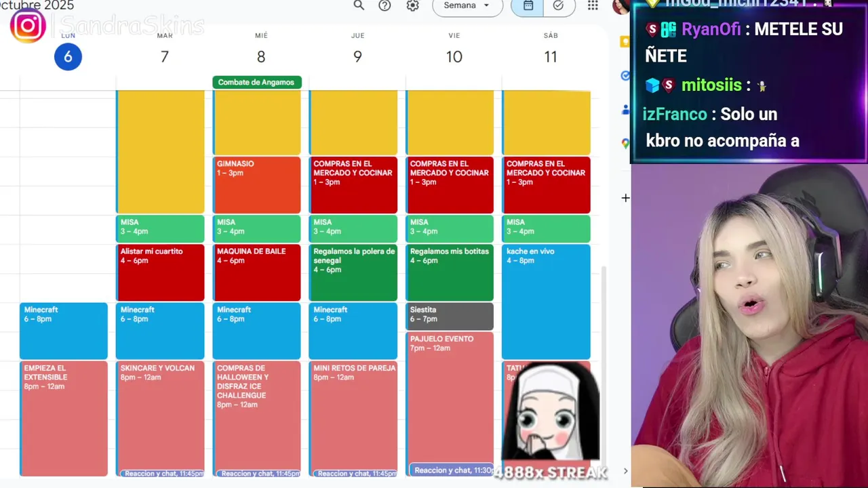
Task: Open Regalamos la polera de senegal event
Action: (353, 272)
